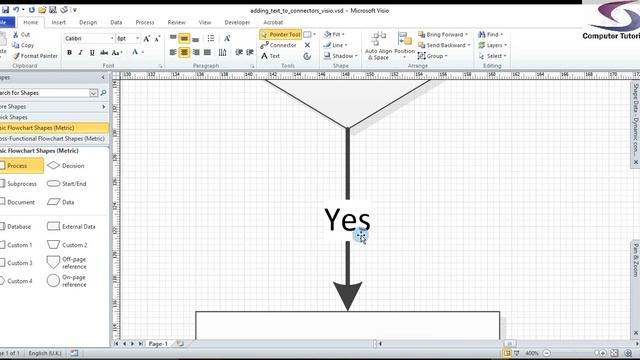Toggle underline formatting
Image resolution: width=640 pixels, height=360 pixels.
[92, 52]
